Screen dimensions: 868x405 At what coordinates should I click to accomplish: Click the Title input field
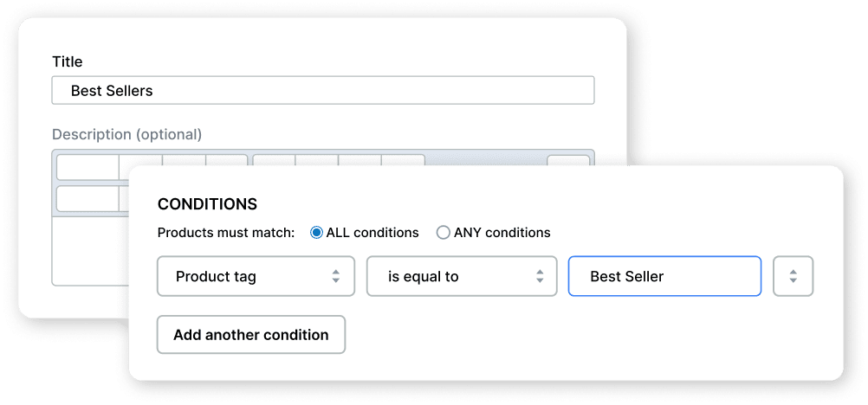(x=322, y=91)
